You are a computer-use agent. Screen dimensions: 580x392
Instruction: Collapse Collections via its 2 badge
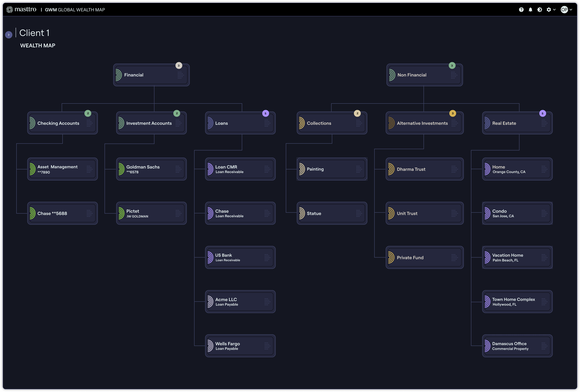[357, 113]
